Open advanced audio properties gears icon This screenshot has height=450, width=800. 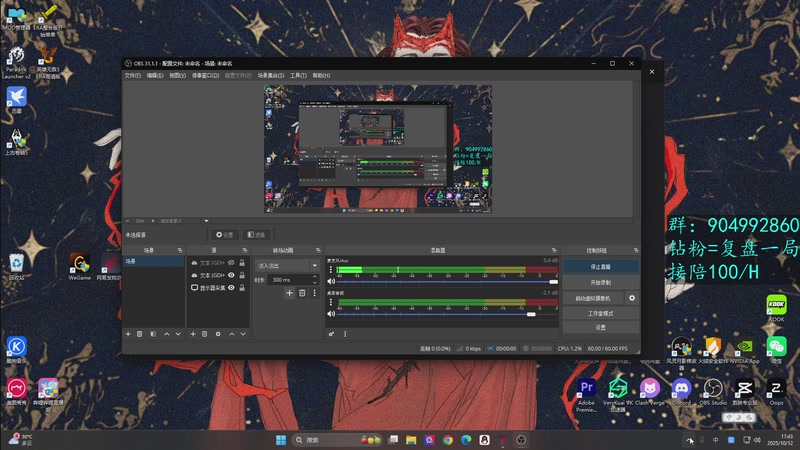point(331,334)
